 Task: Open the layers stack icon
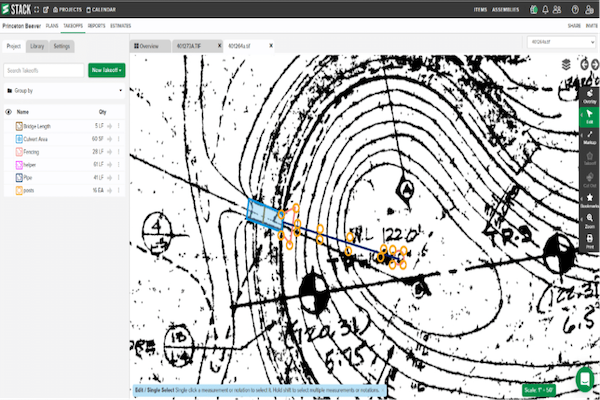point(566,63)
